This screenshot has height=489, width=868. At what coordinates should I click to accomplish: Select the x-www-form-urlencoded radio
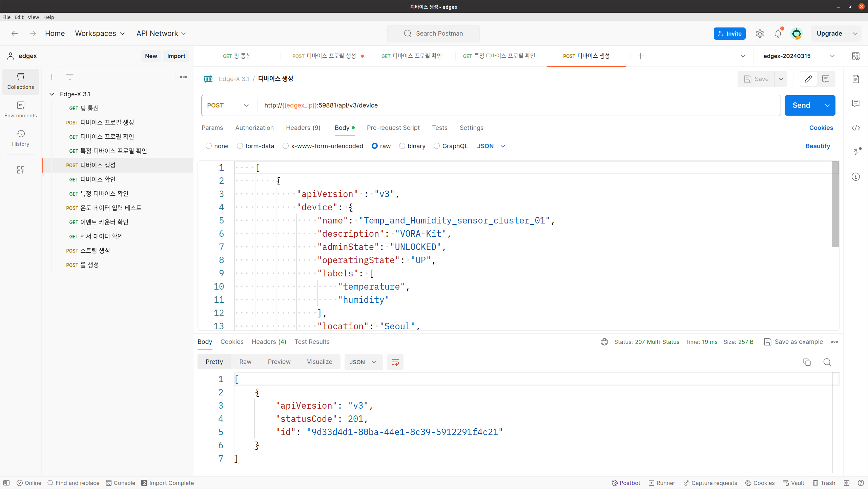coord(286,146)
